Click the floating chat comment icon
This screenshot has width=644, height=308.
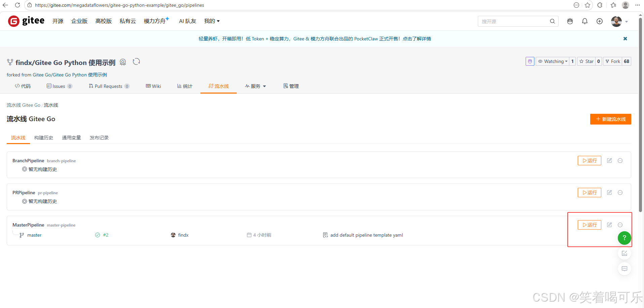click(x=624, y=269)
